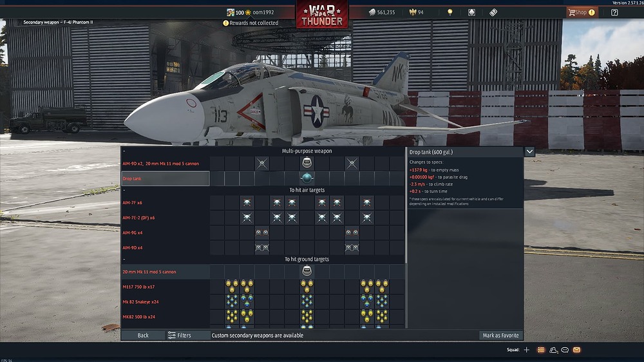
Task: Click the leftmost missile icon in the AIM-7E-2 (DF) x6 row
Action: (x=247, y=217)
